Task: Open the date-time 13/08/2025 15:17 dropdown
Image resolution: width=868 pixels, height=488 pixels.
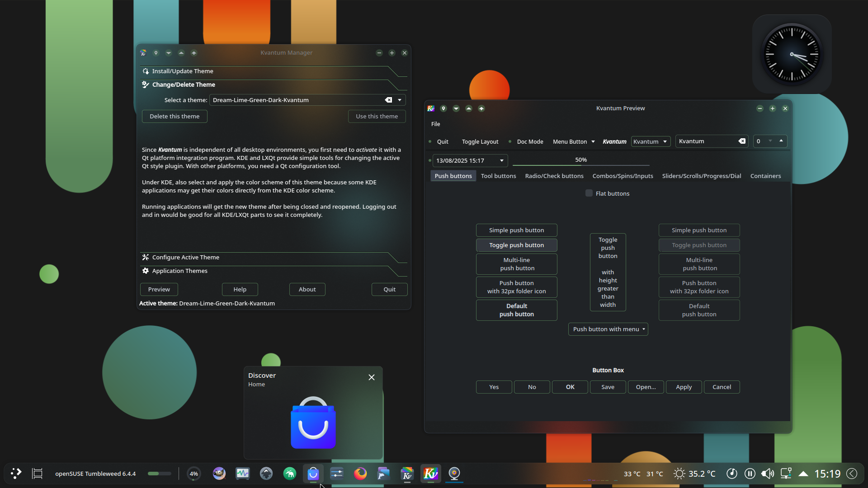Action: click(x=470, y=160)
